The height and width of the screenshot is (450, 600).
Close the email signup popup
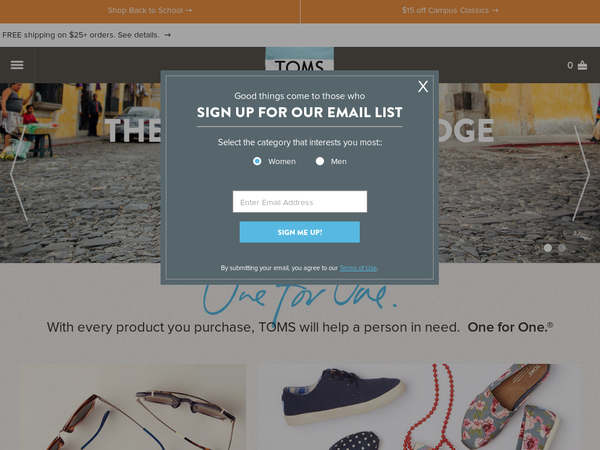point(423,86)
